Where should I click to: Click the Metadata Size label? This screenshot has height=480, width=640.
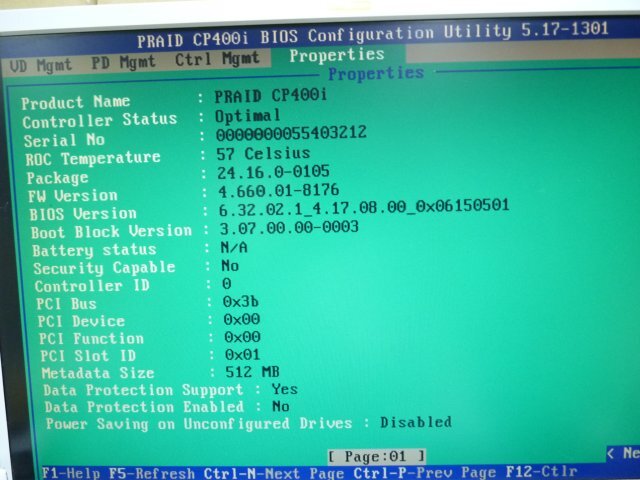98,373
